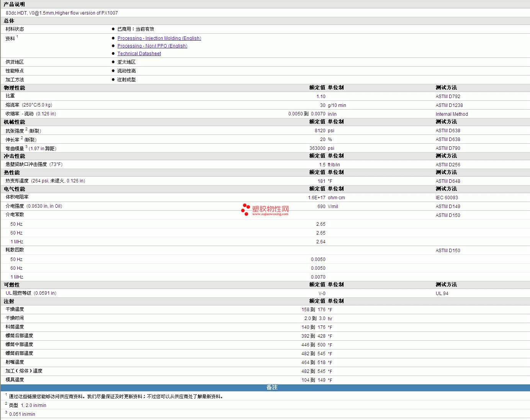Image resolution: width=530 pixels, height=420 pixels.
Task: Click the V-0 flame rating value
Action: click(x=322, y=294)
